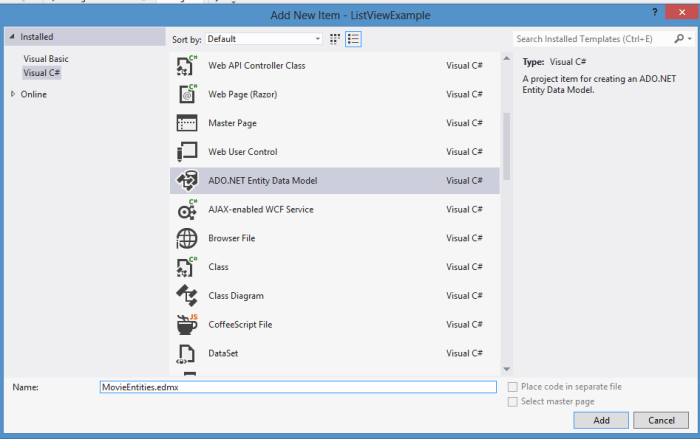Click the AJAX-enabled WCF Service icon
Screen dimensions: 700x439
pyautogui.click(x=186, y=210)
